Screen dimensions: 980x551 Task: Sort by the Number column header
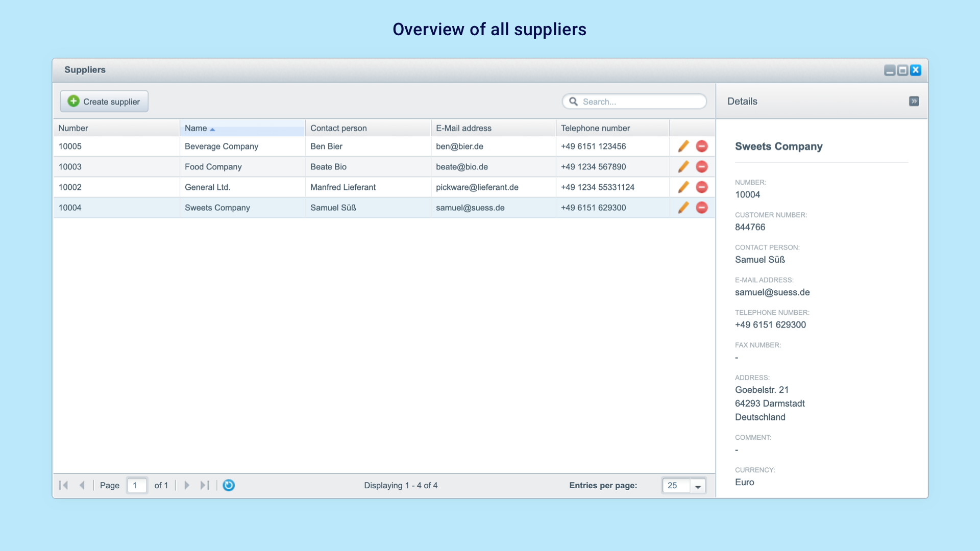(x=116, y=128)
